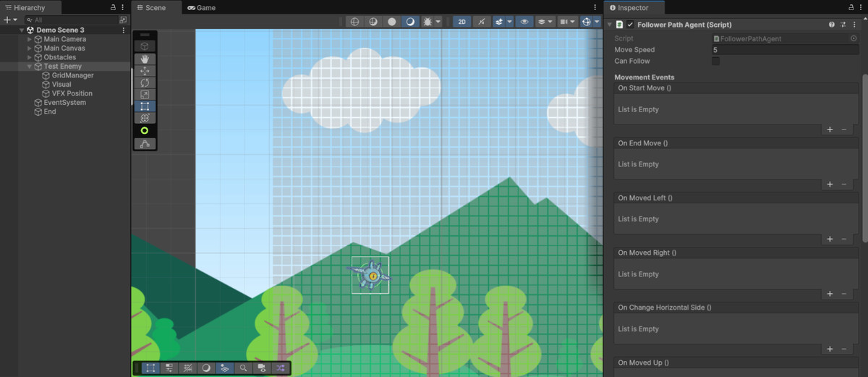
Task: Edit the Move Speed value field
Action: pos(785,50)
